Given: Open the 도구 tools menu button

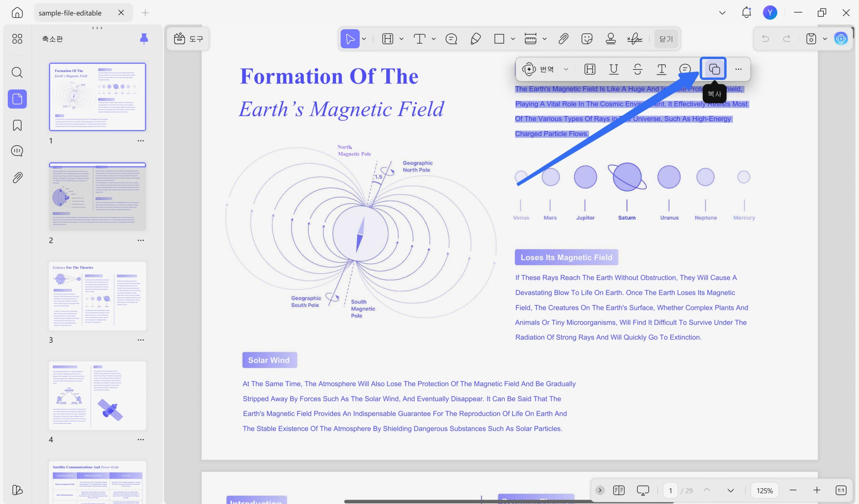Looking at the screenshot, I should tap(188, 39).
